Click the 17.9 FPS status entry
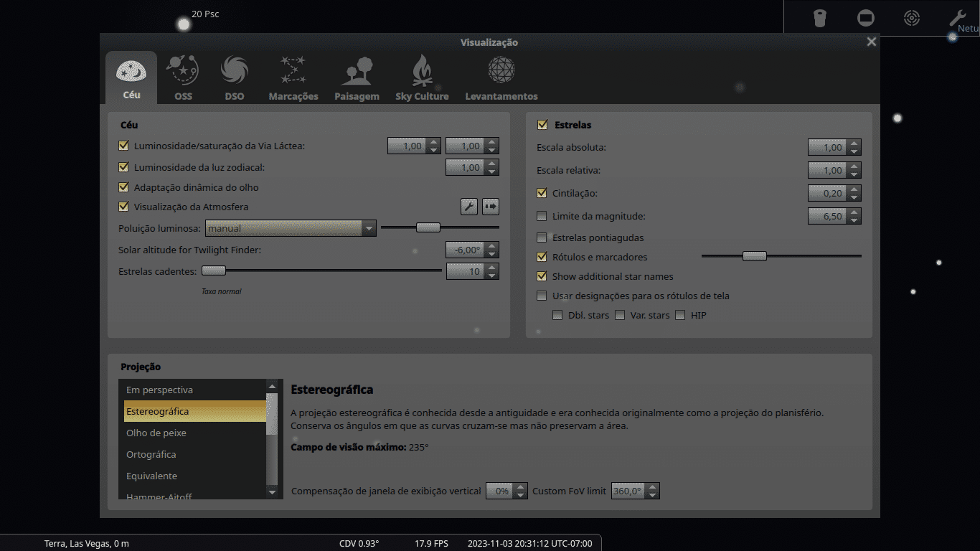 [431, 544]
